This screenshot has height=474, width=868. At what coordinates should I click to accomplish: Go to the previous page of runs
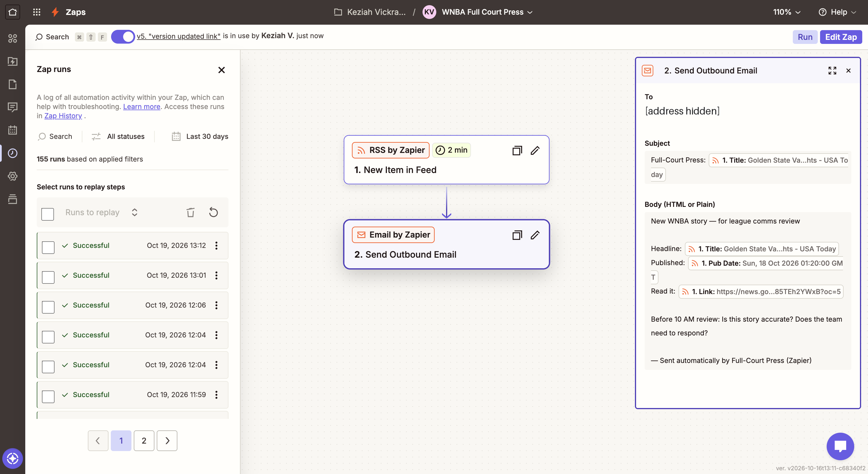98,441
